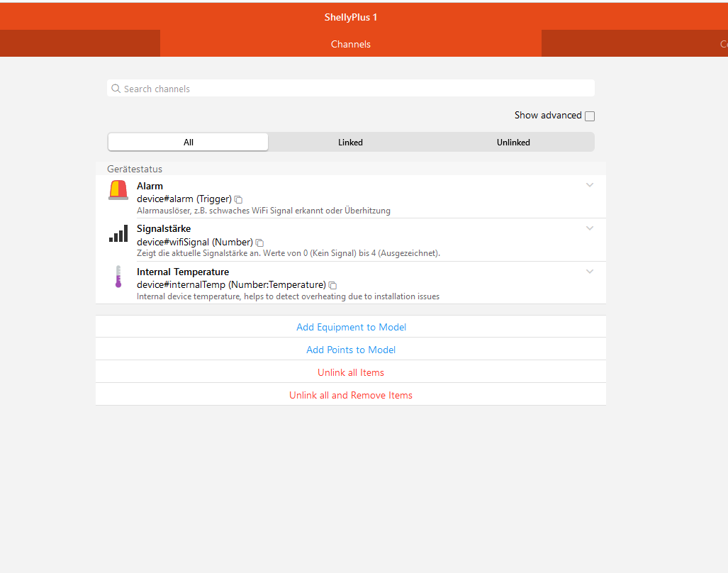Screen dimensions: 728x573
Task: Click Add Points to Model
Action: (351, 350)
